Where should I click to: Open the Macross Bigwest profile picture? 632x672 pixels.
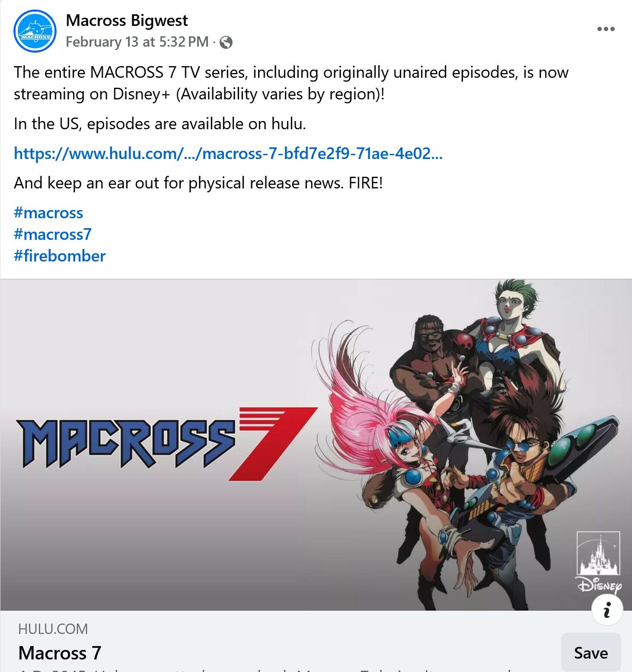click(x=35, y=31)
